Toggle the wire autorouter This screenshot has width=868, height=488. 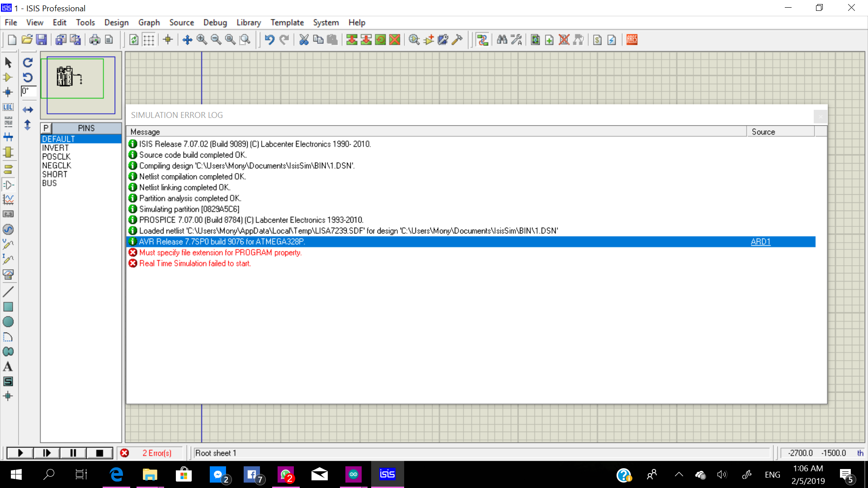(x=482, y=40)
